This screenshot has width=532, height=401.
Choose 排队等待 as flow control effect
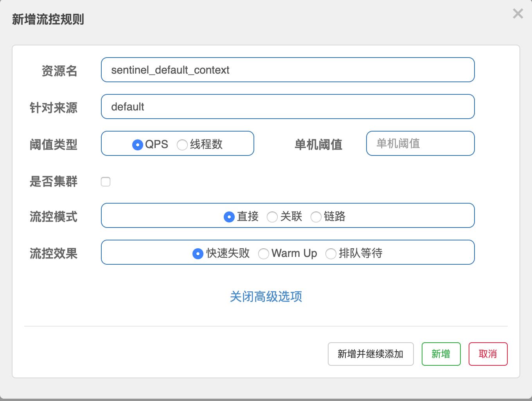pyautogui.click(x=331, y=254)
